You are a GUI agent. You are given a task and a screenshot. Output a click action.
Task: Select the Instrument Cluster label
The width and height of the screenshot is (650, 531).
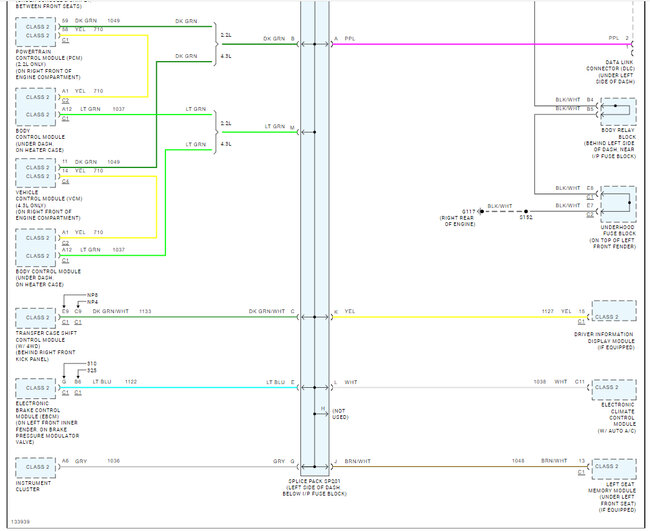tap(33, 486)
